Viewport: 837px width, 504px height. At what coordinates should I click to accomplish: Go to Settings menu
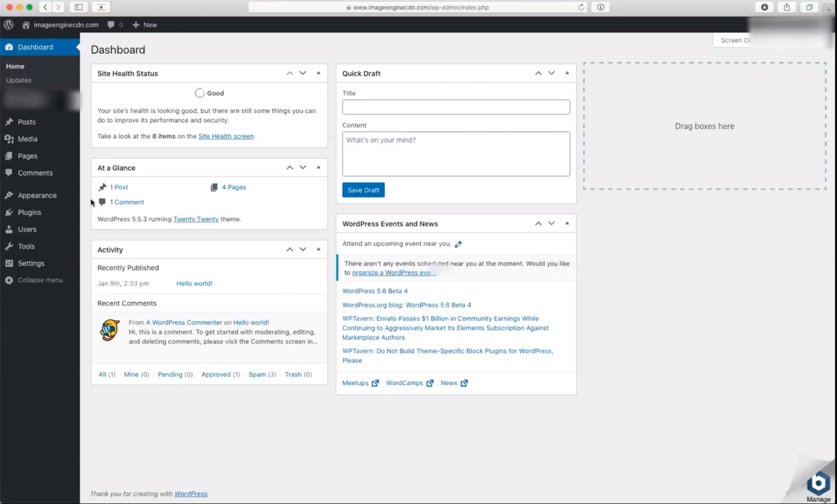click(31, 263)
